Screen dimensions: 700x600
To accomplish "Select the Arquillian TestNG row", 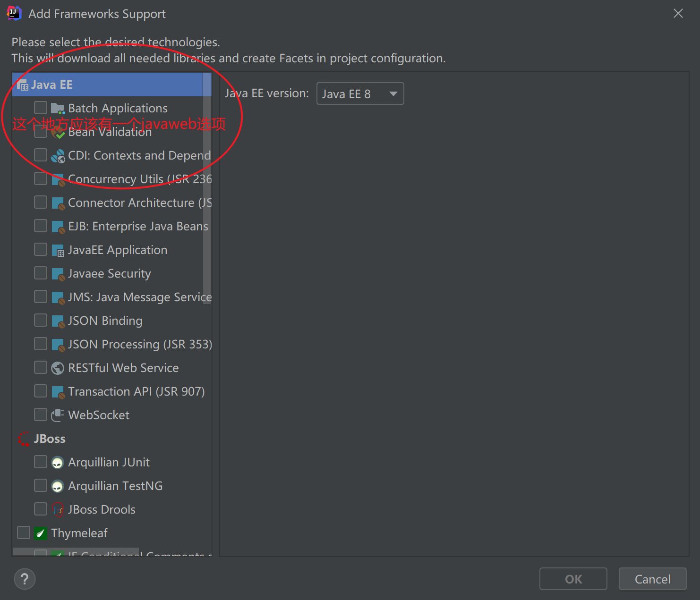I will pyautogui.click(x=112, y=486).
